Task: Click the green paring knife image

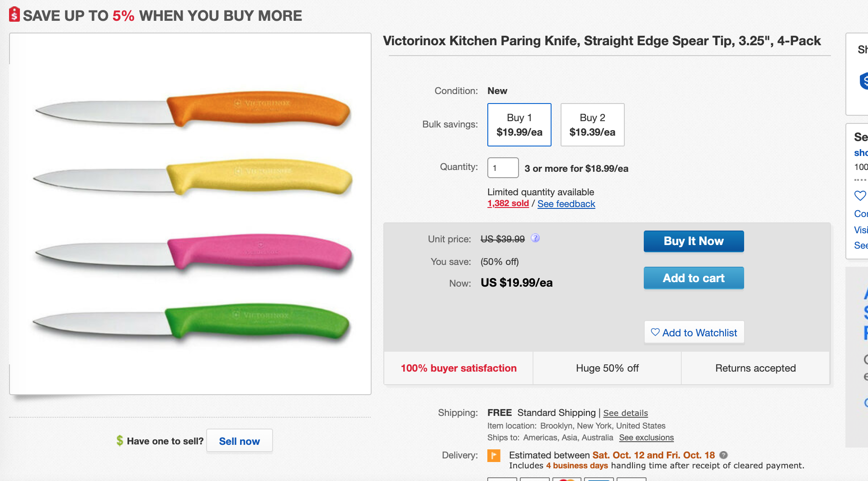Action: [x=191, y=322]
